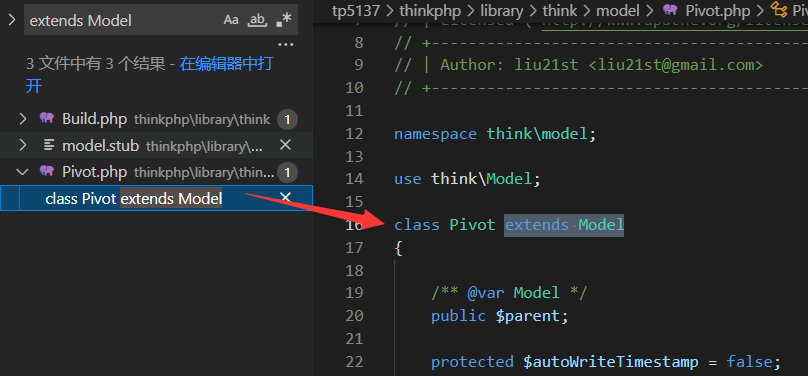
Task: Toggle Match Case in search box
Action: tap(231, 20)
